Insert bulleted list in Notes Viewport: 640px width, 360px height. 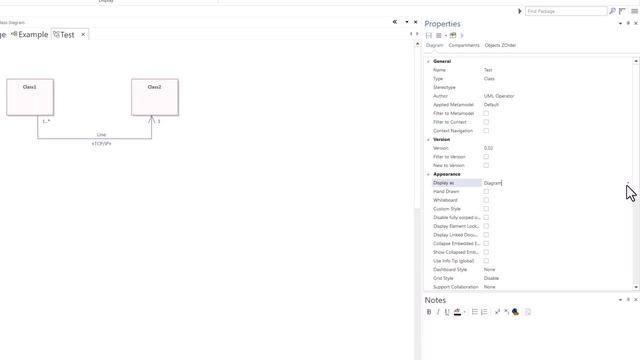point(475,312)
